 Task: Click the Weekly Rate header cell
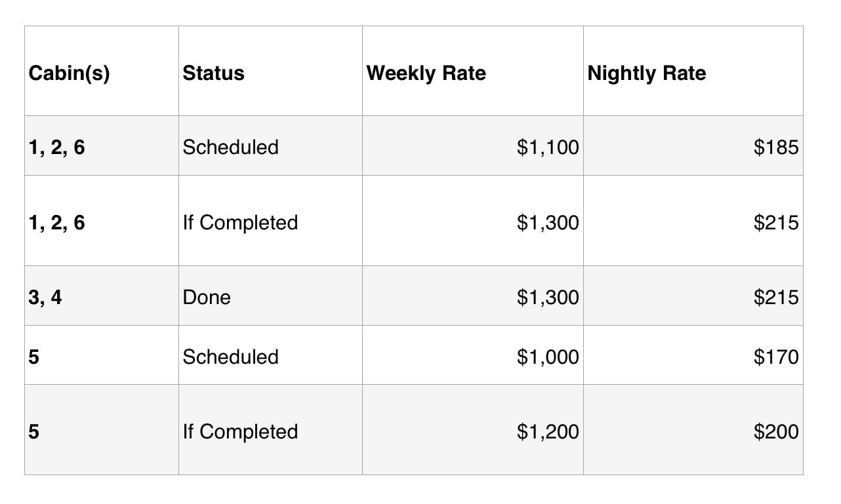(x=472, y=71)
